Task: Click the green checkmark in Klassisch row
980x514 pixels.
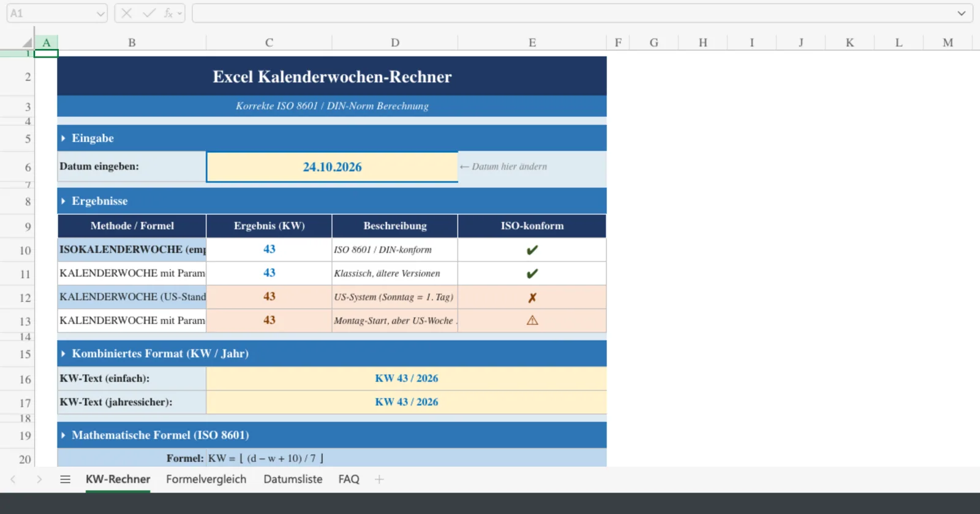Action: tap(532, 274)
